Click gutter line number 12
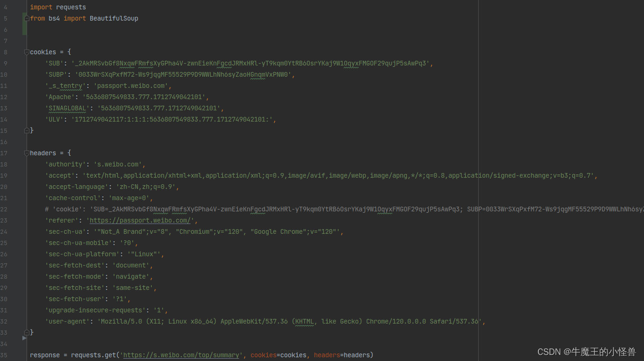This screenshot has height=361, width=644. click(x=4, y=97)
